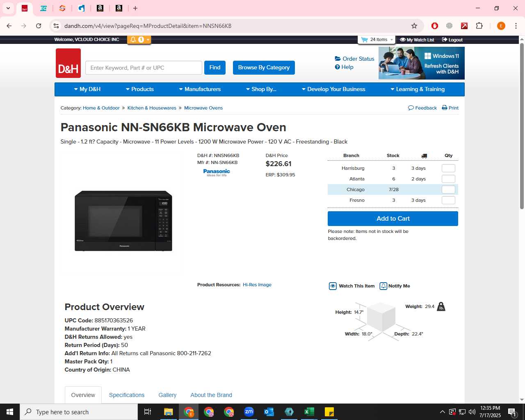Expand the cart items dropdown arrow
This screenshot has height=420, width=525.
(392, 40)
